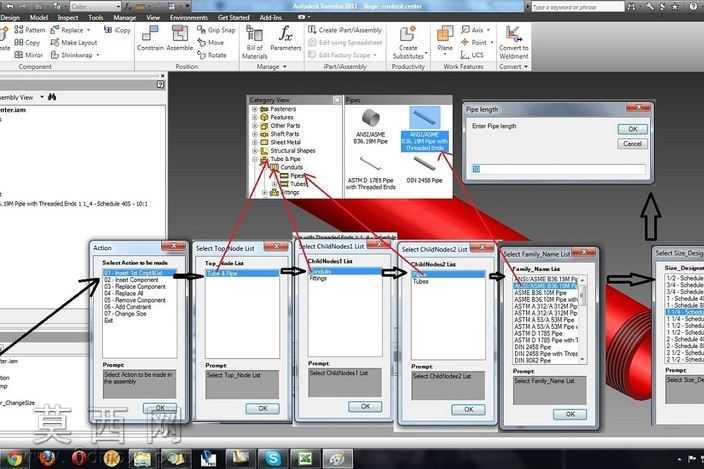This screenshot has height=469, width=704.
Task: Click Convert to Weldment
Action: point(514,42)
